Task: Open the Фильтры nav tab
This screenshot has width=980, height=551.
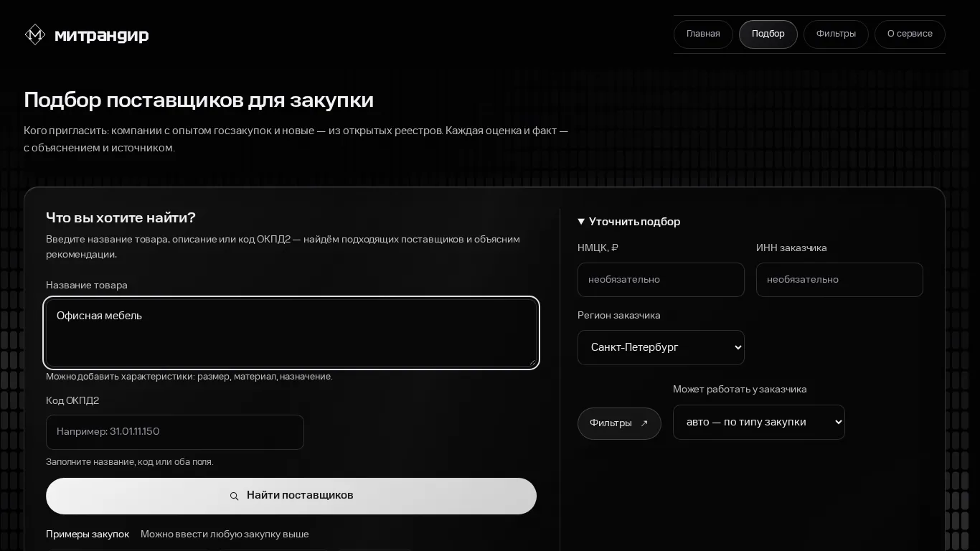Action: pos(836,34)
